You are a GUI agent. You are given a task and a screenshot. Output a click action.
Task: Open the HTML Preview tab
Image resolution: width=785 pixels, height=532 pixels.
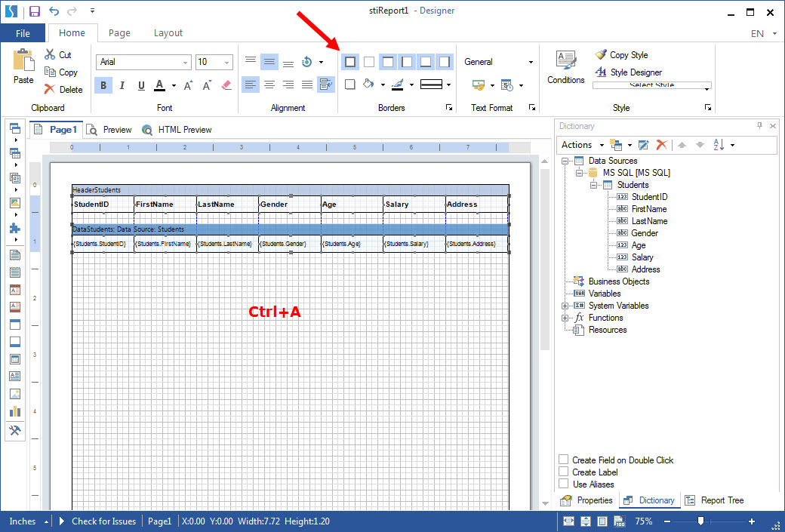(x=177, y=130)
